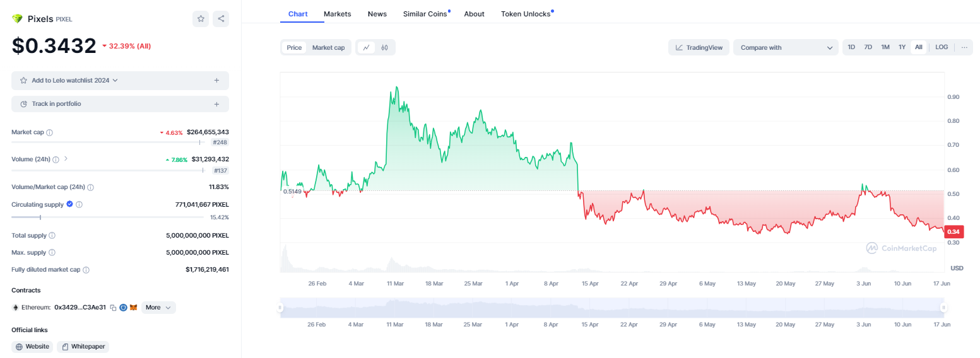Viewport: 980px width, 358px height.
Task: Click the #137 volume rank badge
Action: tap(220, 171)
